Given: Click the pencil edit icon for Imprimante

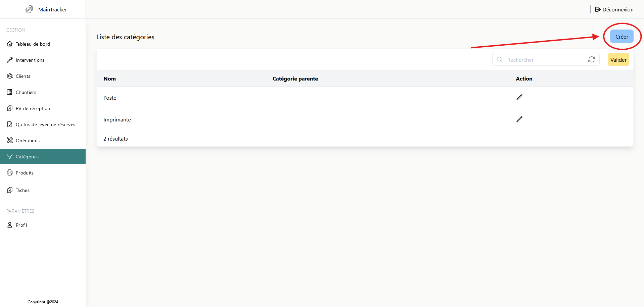Looking at the screenshot, I should (519, 119).
